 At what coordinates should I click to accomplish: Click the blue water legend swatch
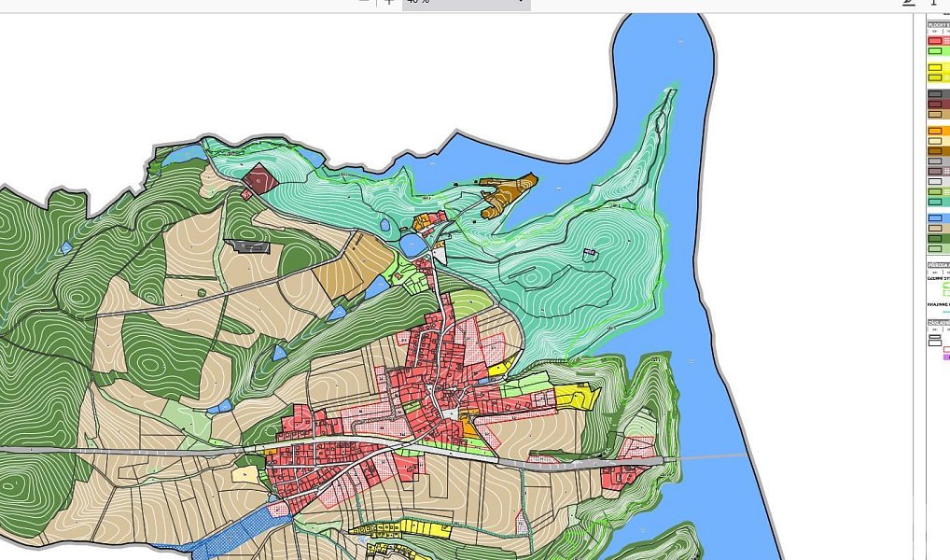tap(934, 218)
